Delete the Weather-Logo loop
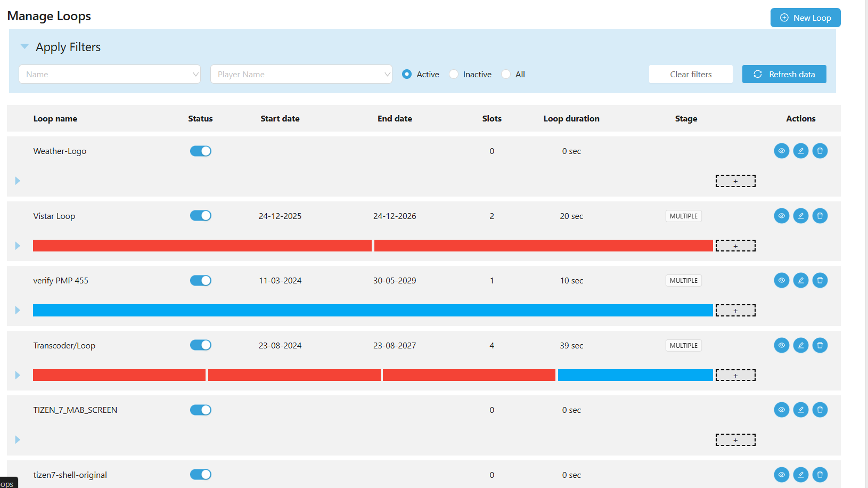The height and width of the screenshot is (488, 868). [x=820, y=151]
